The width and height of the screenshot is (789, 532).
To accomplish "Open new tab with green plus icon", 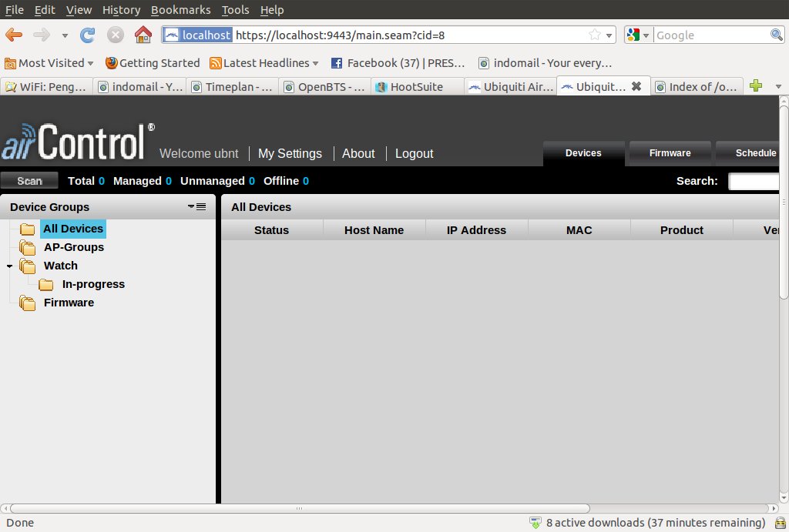I will 756,86.
